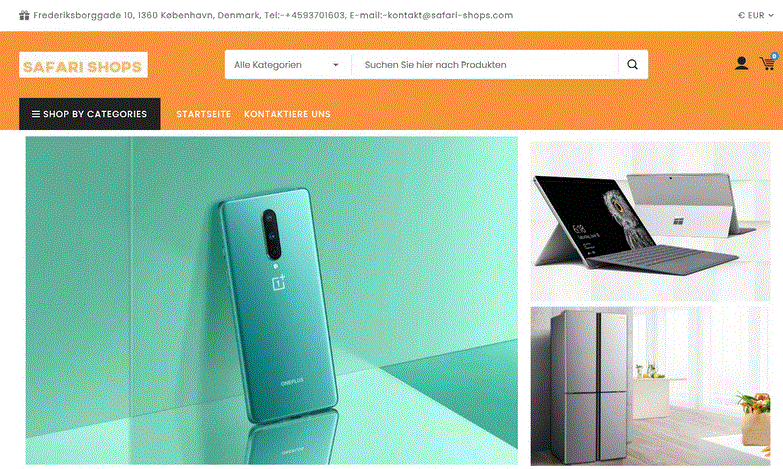The height and width of the screenshot is (469, 783).
Task: Click the Safari Shops logo
Action: tap(83, 65)
